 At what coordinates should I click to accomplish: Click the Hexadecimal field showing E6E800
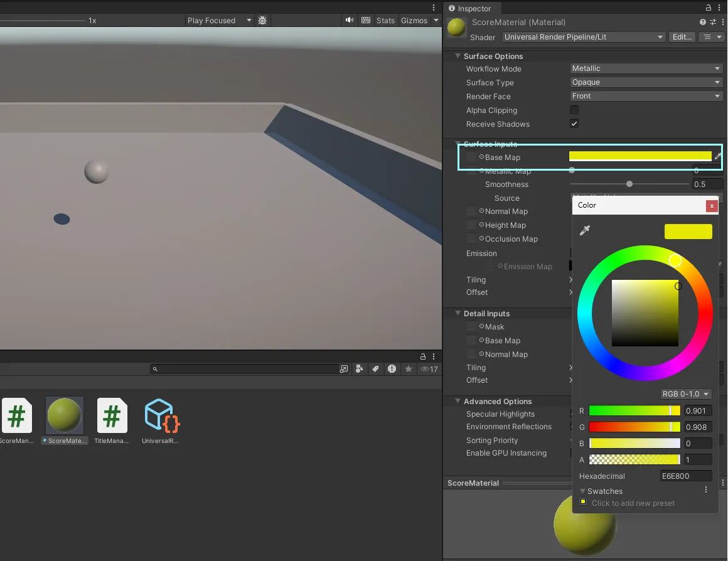point(685,476)
